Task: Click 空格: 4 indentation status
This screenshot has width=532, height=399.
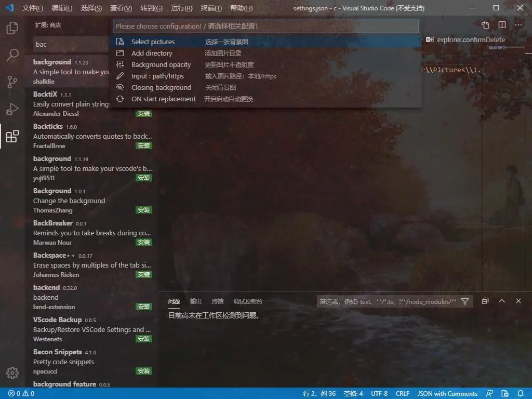Action: [353, 394]
